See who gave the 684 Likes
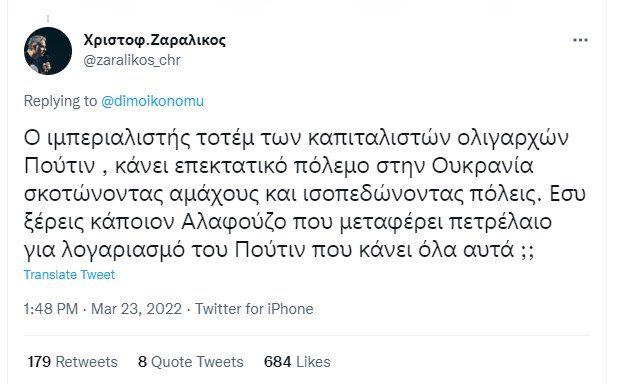This screenshot has width=618, height=384. tap(297, 362)
